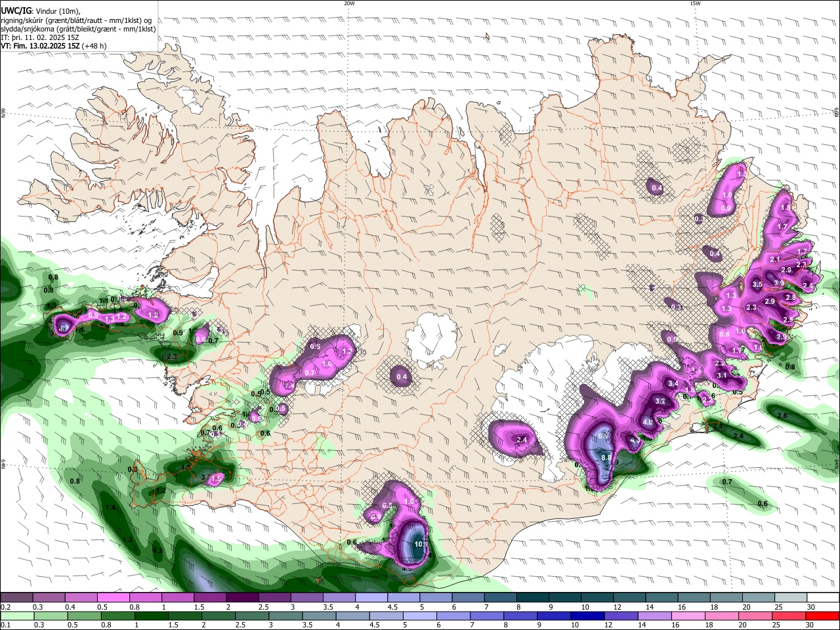Image resolution: width=840 pixels, height=630 pixels.
Task: Click the pink 1.5 value on the map
Action: (216, 478)
